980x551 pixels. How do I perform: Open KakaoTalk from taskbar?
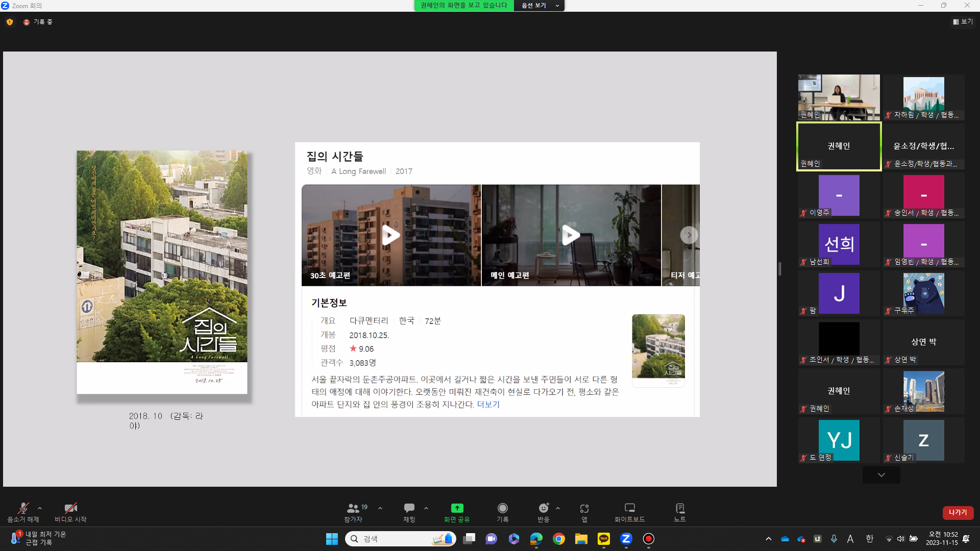(604, 539)
